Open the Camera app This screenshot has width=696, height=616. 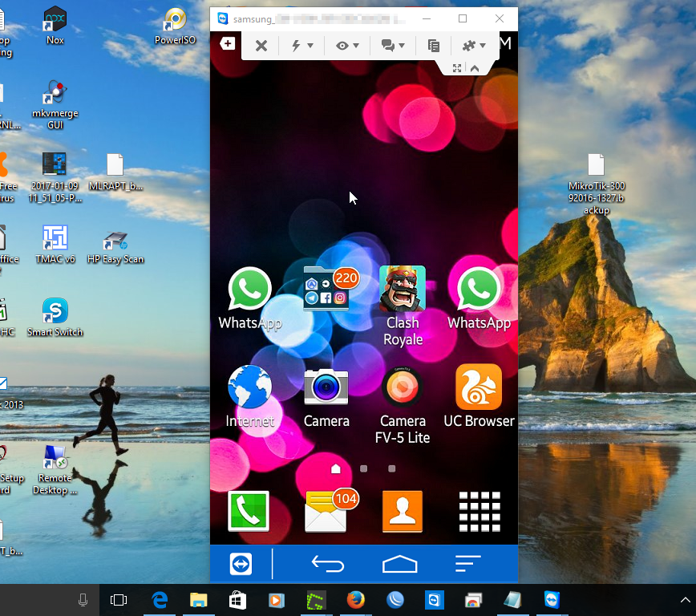click(x=326, y=387)
